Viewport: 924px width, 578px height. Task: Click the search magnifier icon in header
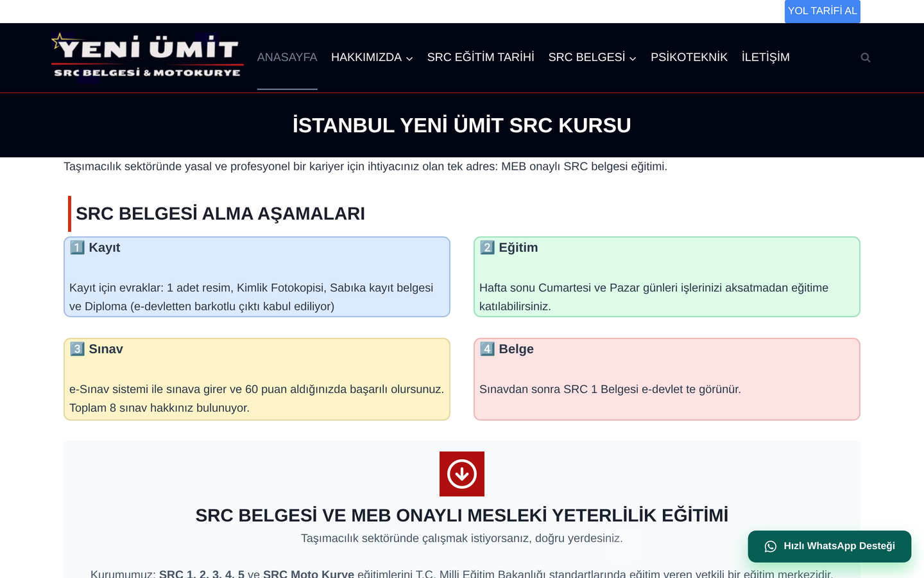(866, 57)
